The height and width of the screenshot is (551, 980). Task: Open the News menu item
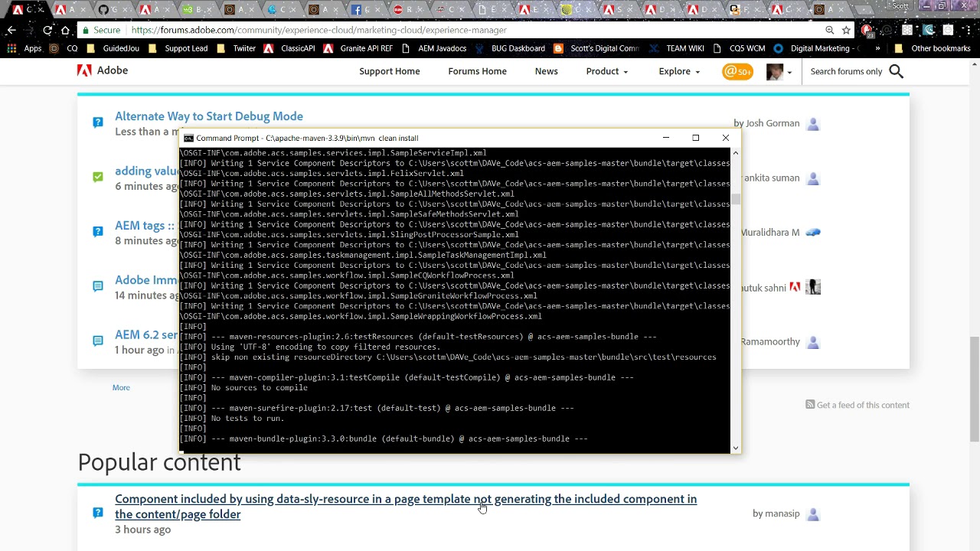click(x=546, y=71)
